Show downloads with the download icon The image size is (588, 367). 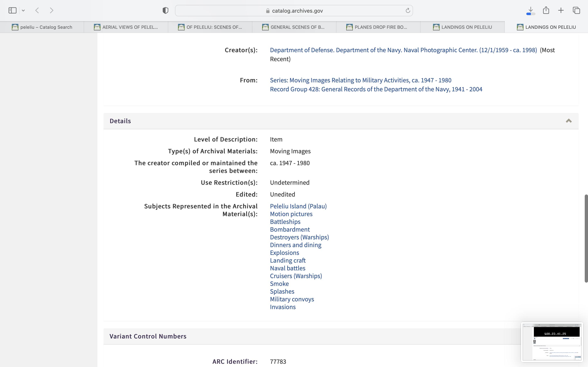[x=531, y=10]
